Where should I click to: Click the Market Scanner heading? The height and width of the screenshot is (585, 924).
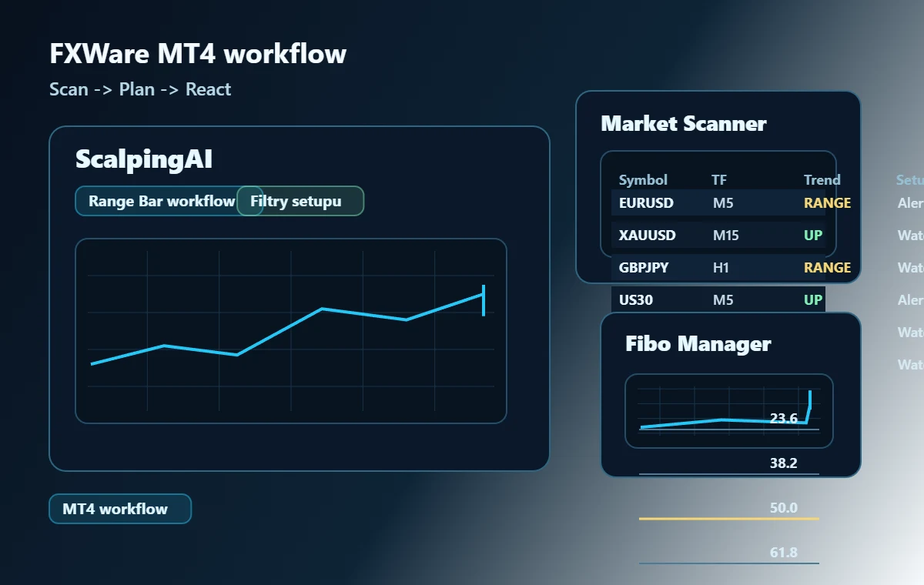pos(684,123)
